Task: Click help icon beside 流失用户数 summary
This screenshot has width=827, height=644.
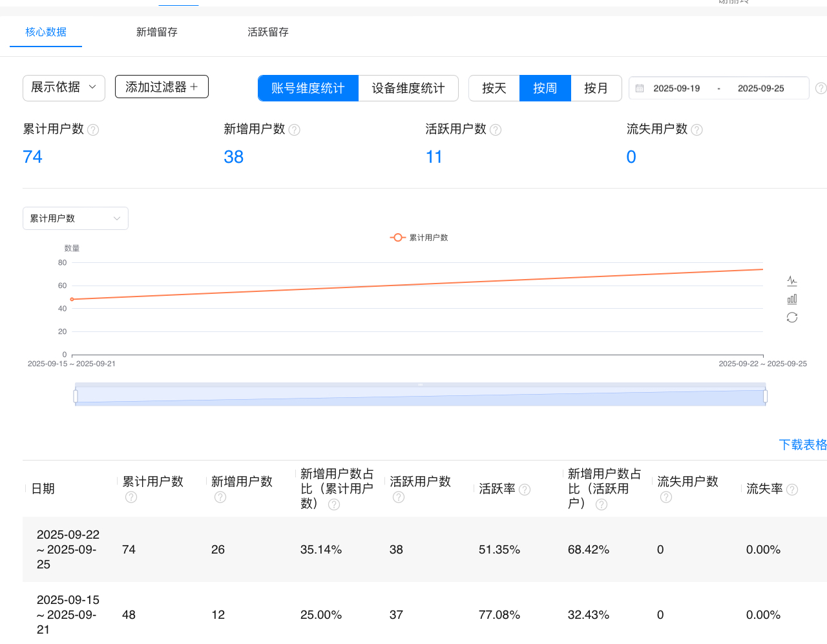Action: 696,130
